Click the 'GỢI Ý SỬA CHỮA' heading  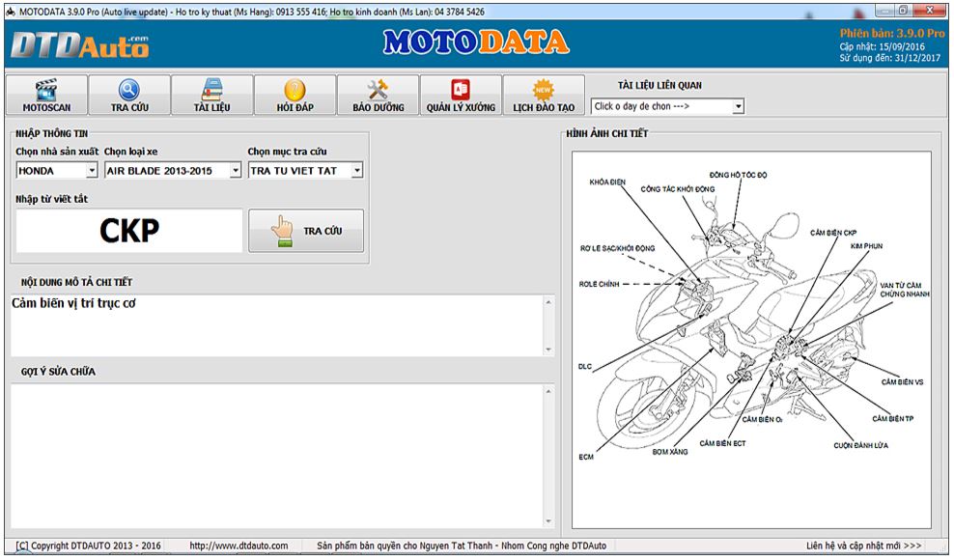(x=58, y=372)
